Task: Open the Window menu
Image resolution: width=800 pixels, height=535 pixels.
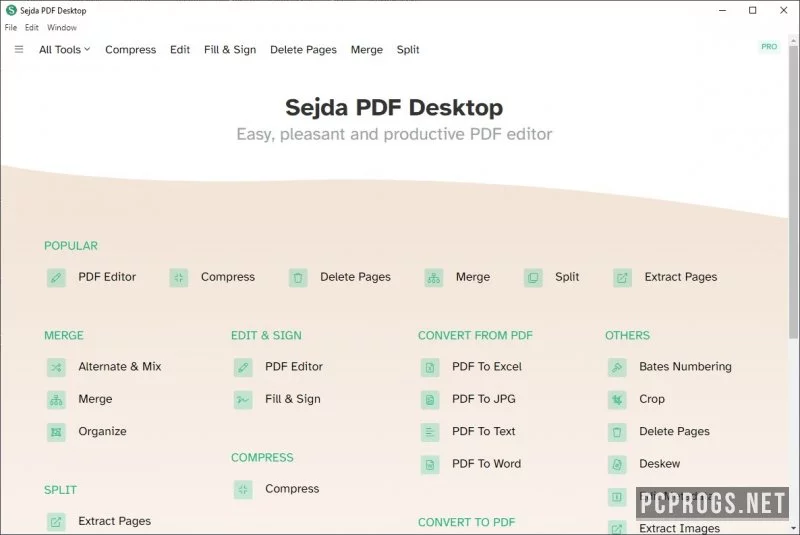Action: [62, 28]
